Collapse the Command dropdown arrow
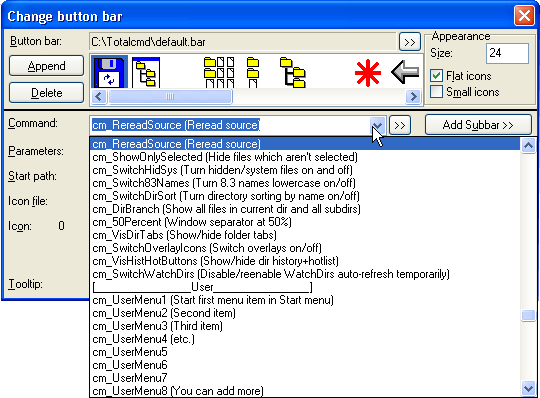540x398 pixels. [377, 125]
